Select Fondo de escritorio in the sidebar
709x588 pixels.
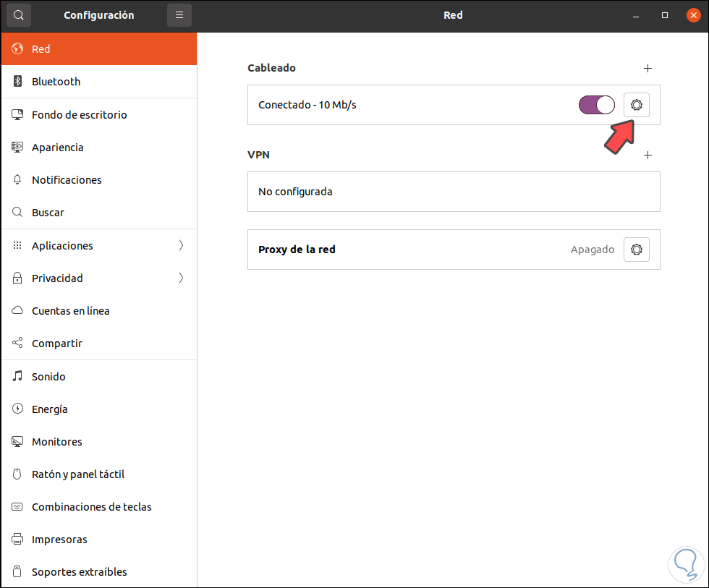[x=79, y=114]
